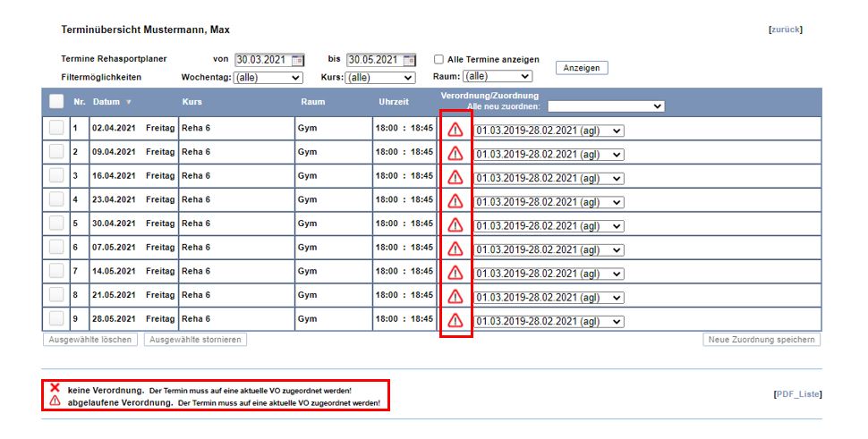Open the calendar picker beside the 'bis' date

pos(410,60)
